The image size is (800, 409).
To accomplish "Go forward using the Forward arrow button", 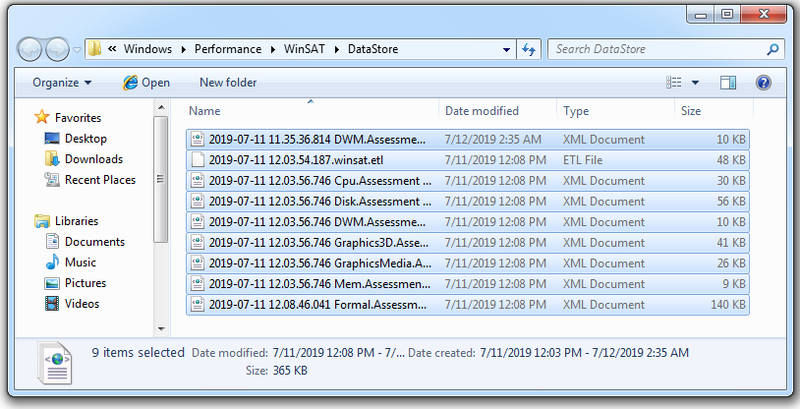I will 57,49.
